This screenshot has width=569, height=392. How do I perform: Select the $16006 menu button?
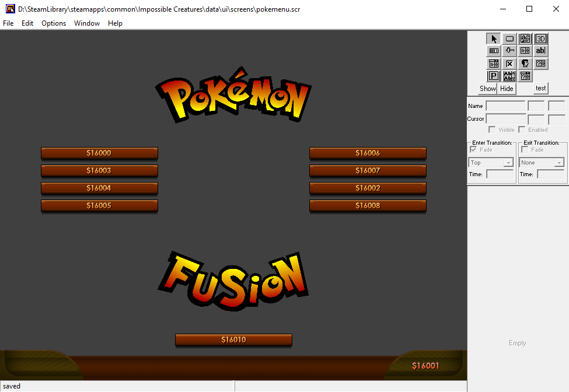click(x=368, y=153)
